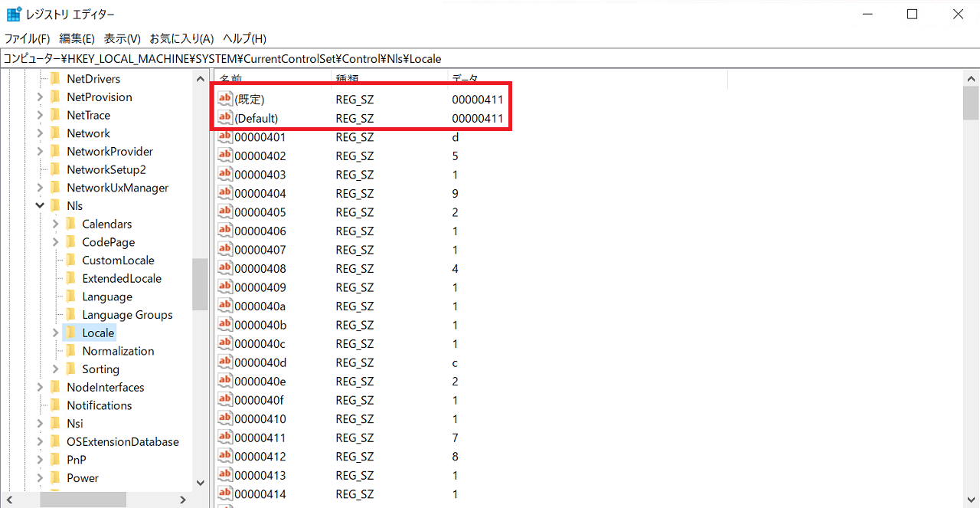Screen dimensions: 980x508
Task: Click the string icon of value 00000411
Action: [225, 438]
